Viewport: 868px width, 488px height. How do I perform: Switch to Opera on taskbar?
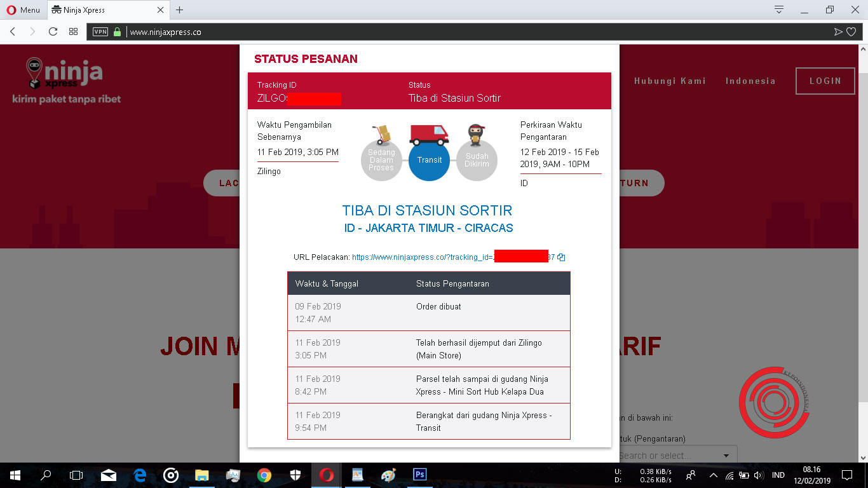coord(327,475)
